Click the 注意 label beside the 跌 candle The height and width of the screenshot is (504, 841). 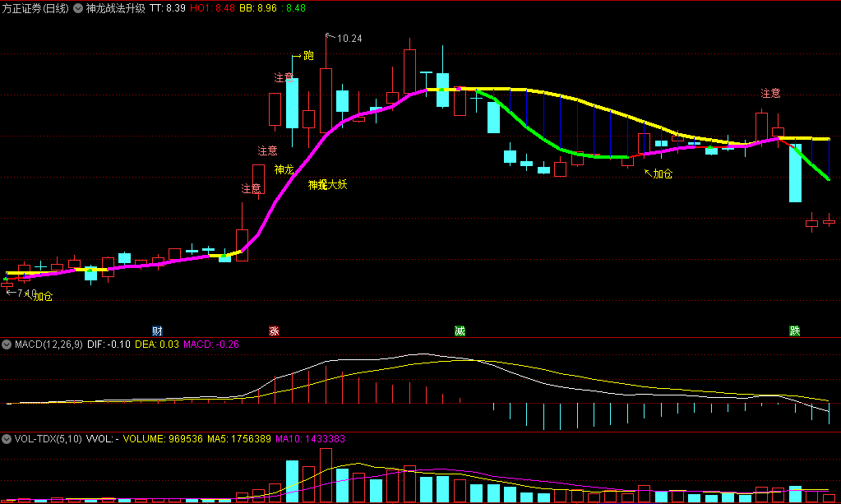tap(770, 93)
